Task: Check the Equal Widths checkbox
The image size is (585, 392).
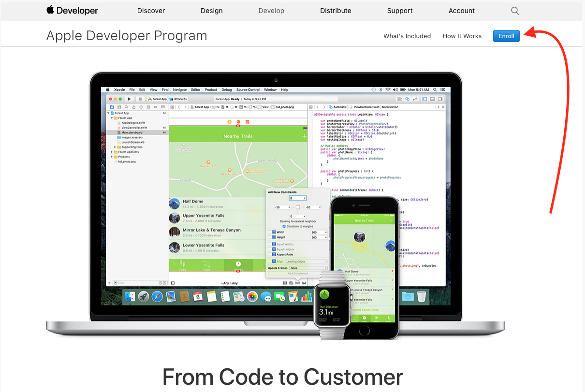Action: [x=270, y=245]
